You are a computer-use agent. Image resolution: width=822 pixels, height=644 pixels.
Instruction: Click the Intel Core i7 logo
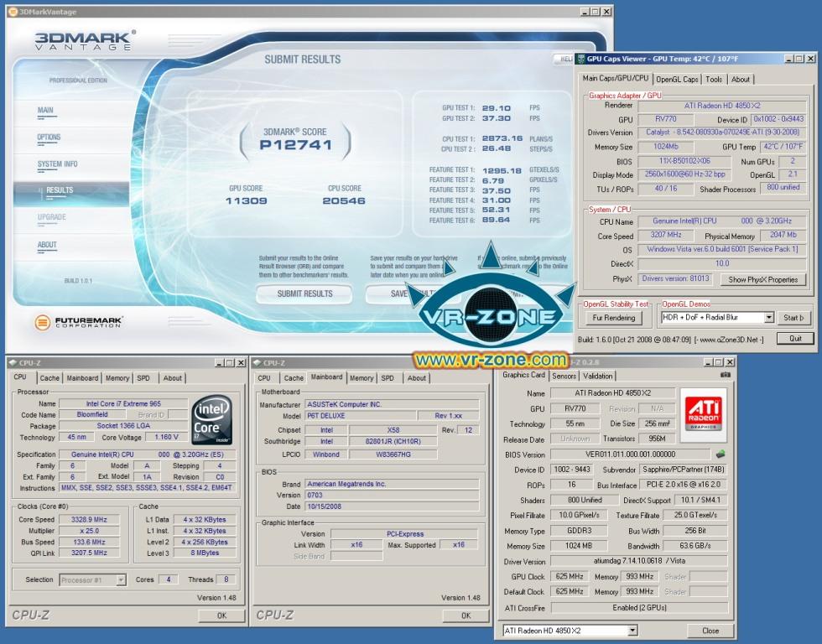click(212, 419)
